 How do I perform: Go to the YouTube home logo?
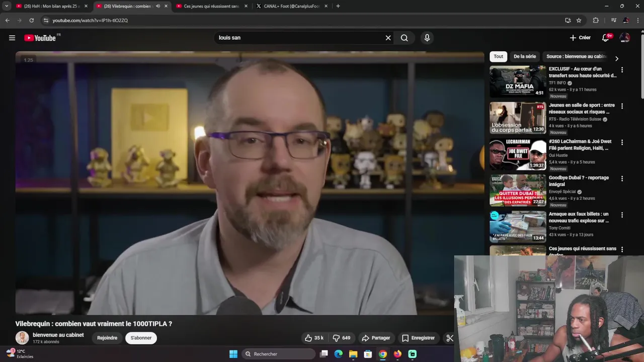pos(40,38)
